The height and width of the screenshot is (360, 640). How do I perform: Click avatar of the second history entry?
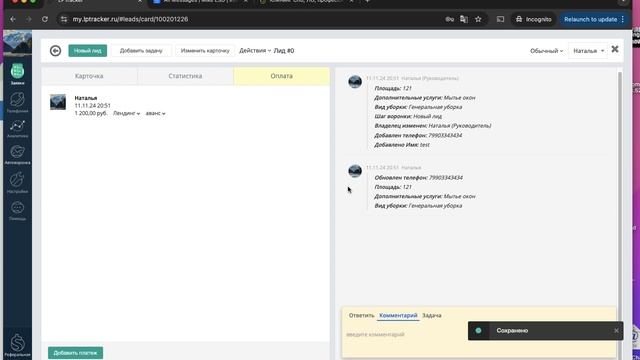pyautogui.click(x=355, y=171)
